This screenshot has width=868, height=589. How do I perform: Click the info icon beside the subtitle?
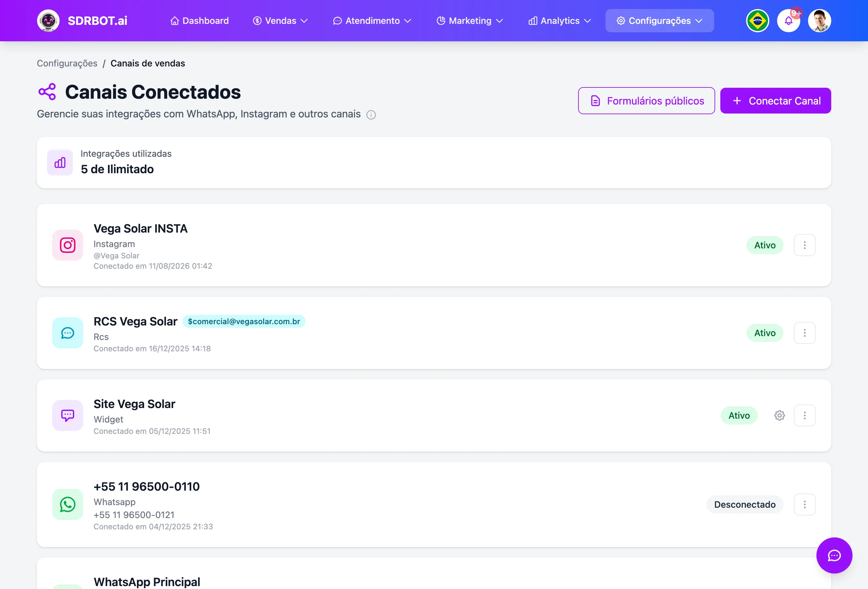coord(371,115)
